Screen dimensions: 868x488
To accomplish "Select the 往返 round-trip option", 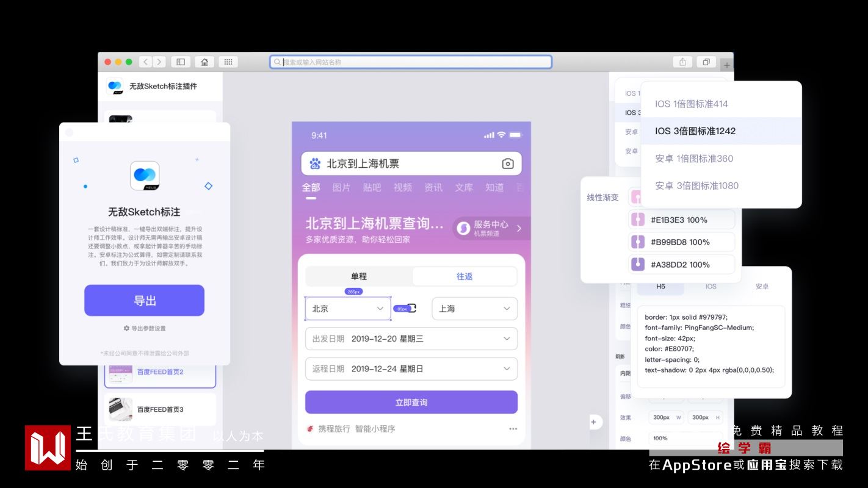I will click(465, 276).
